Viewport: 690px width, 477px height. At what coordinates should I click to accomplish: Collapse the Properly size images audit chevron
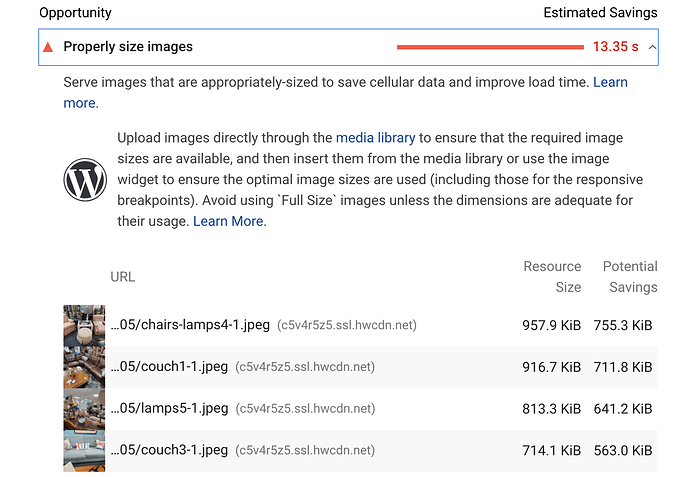pos(652,47)
